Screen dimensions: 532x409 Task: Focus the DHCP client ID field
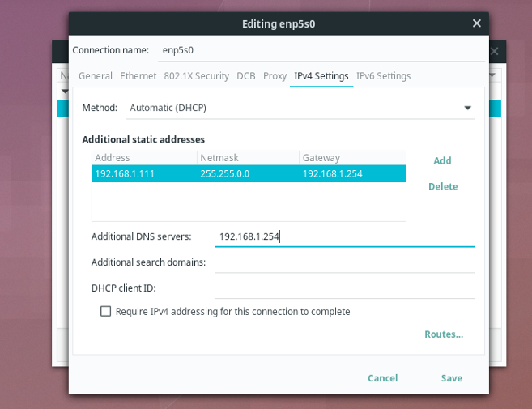point(345,288)
